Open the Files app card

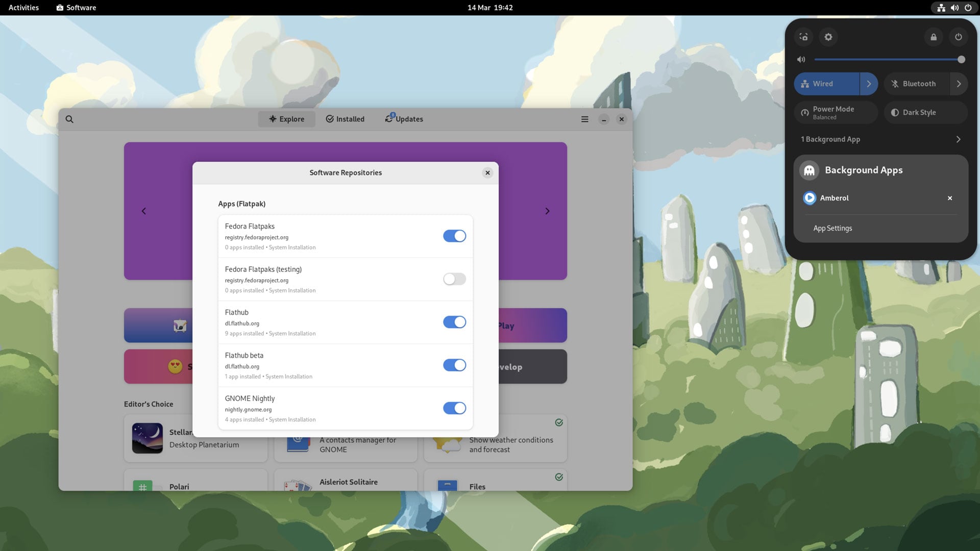coord(496,480)
